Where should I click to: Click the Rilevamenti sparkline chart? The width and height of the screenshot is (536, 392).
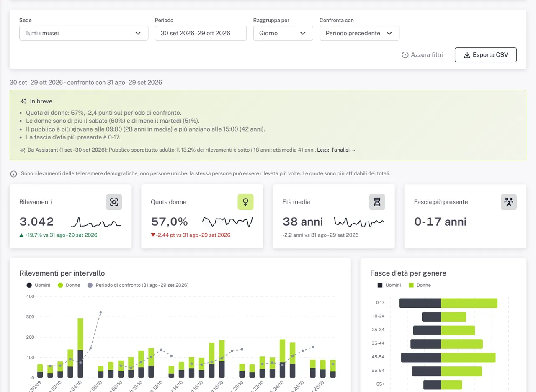tap(96, 222)
